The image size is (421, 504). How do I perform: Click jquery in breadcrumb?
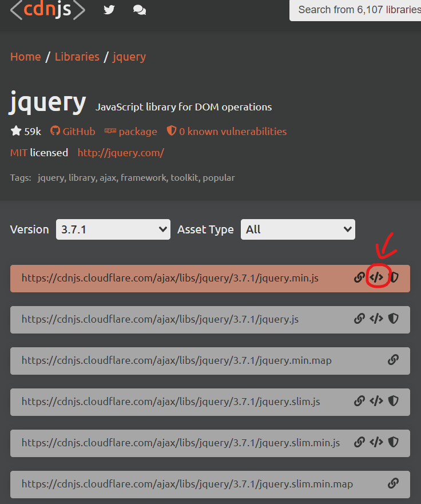[x=129, y=57]
